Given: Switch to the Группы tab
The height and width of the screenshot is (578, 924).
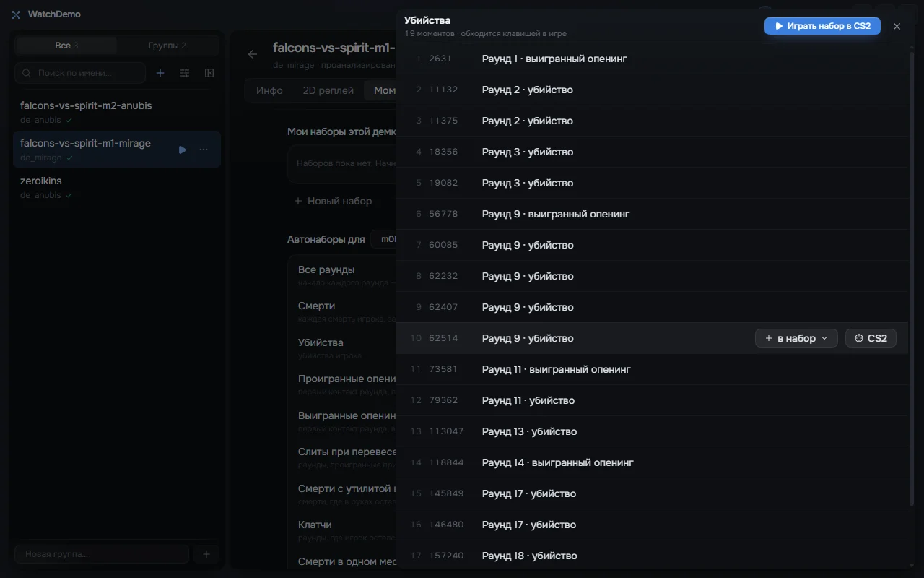Looking at the screenshot, I should click(167, 46).
